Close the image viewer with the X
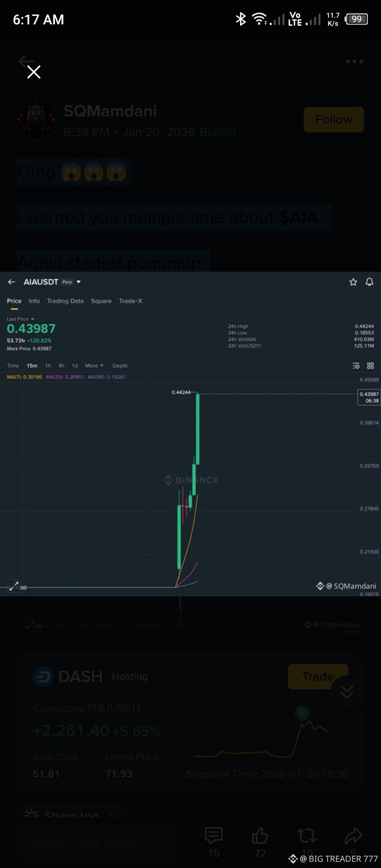The width and height of the screenshot is (381, 868). [34, 72]
